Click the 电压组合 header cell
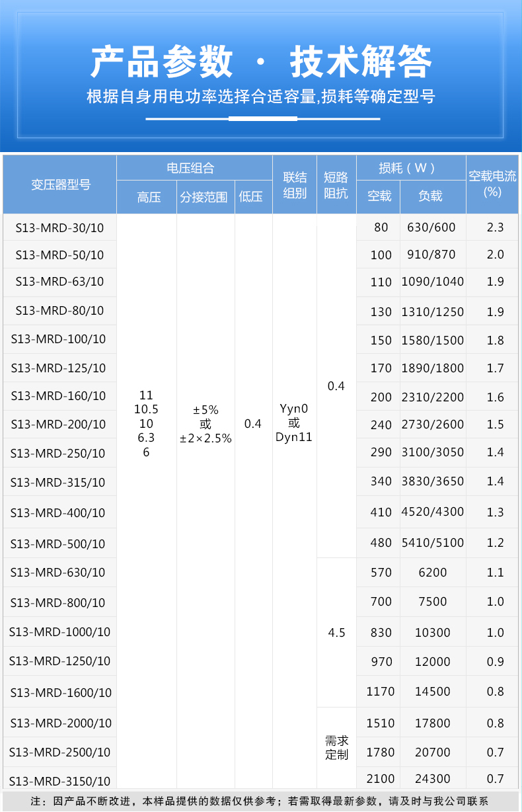 click(194, 168)
